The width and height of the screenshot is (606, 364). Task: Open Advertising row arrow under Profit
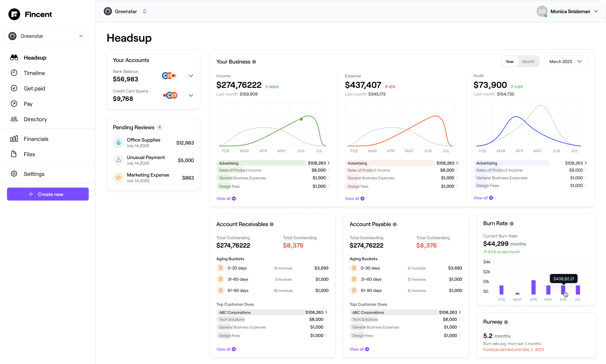pos(586,163)
